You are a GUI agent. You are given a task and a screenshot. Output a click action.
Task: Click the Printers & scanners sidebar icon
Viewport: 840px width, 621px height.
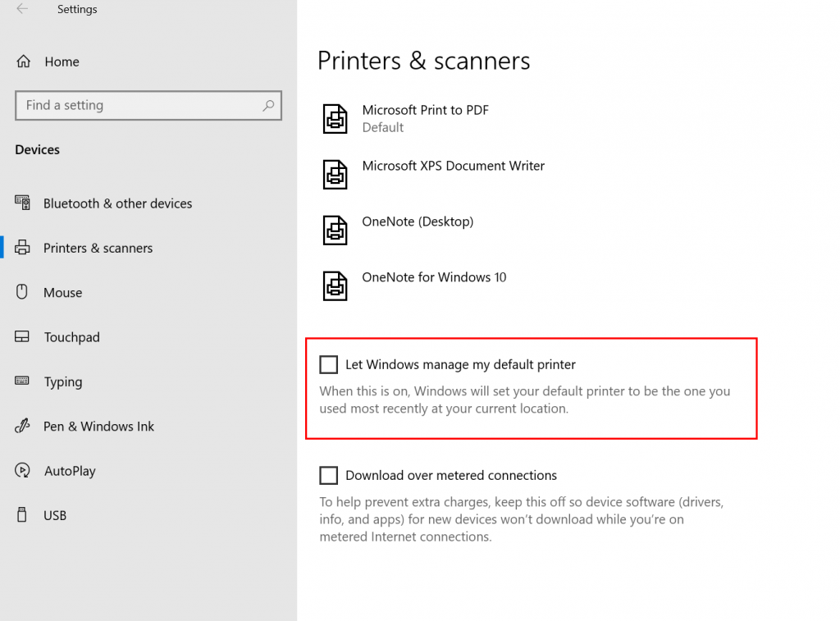click(22, 248)
